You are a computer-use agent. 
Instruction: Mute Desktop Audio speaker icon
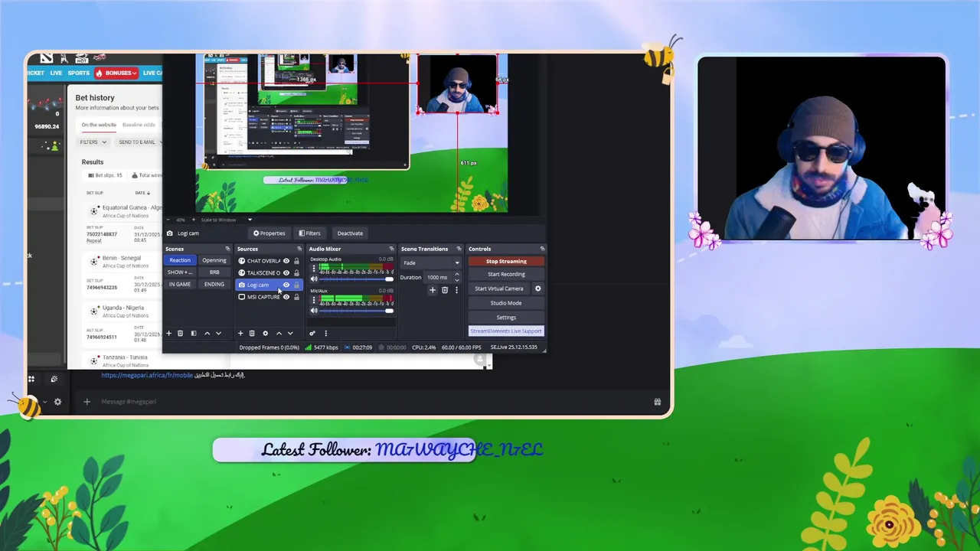314,279
